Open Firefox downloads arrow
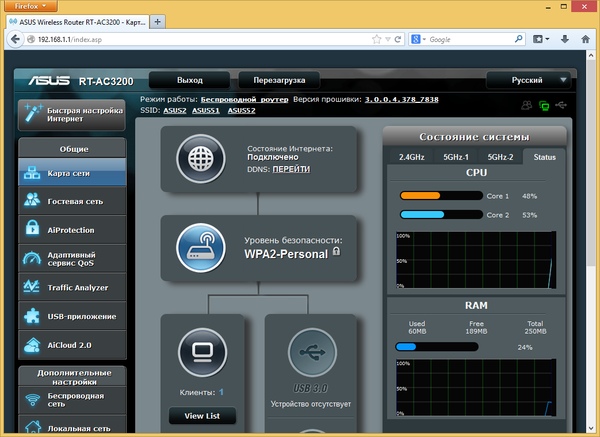This screenshot has height=437, width=600. [565, 39]
